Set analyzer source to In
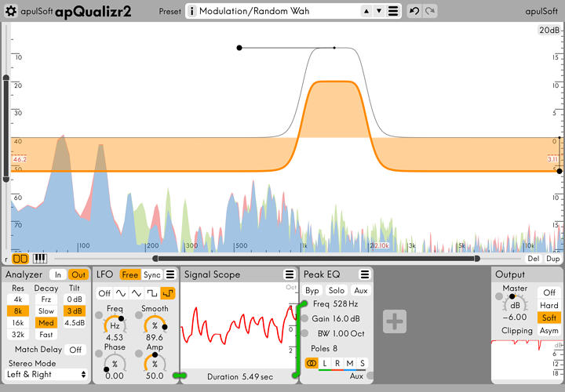This screenshot has height=392, width=565. coord(58,274)
